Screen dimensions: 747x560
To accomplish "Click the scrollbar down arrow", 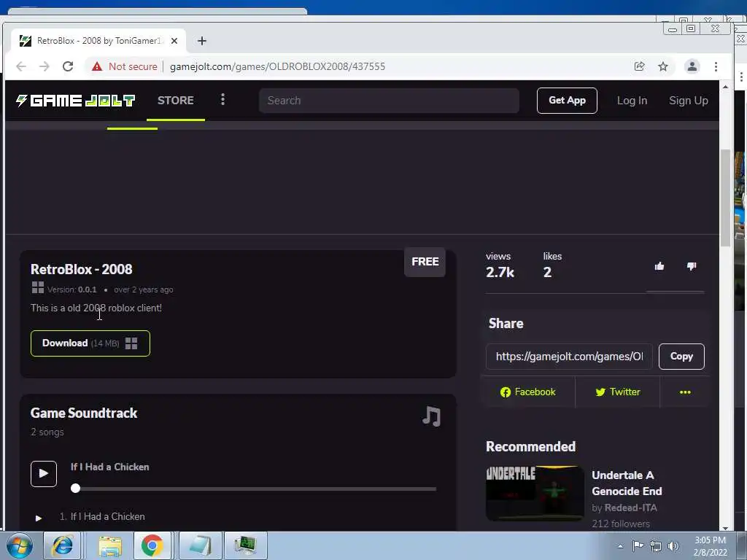I will pos(725,528).
